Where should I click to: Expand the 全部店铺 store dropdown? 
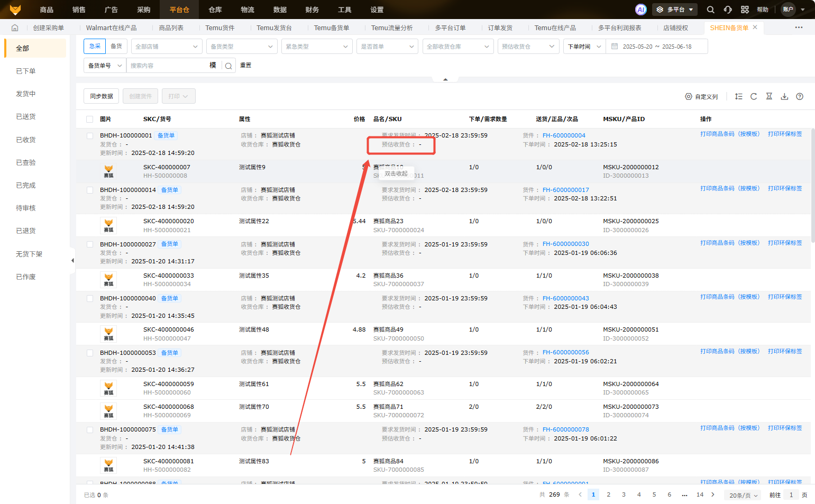tap(167, 47)
